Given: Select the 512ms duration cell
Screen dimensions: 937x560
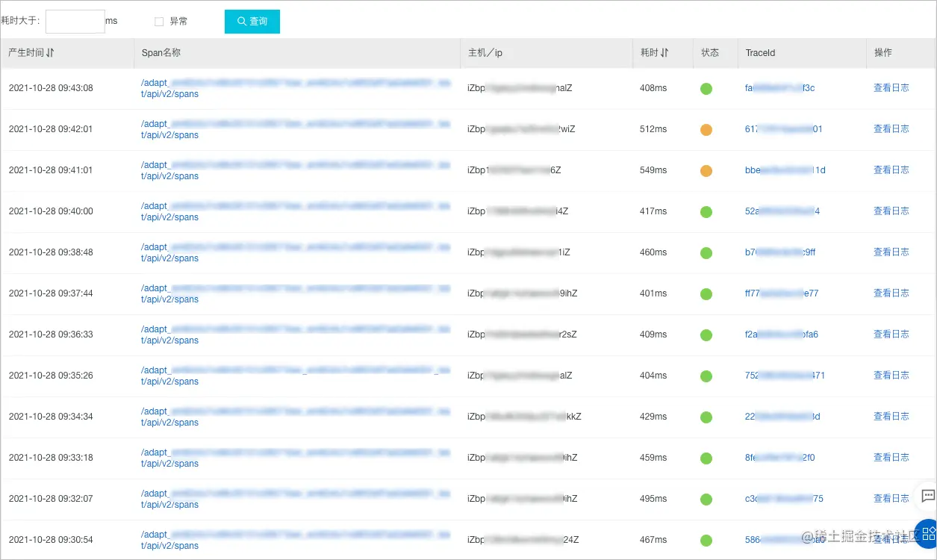Looking at the screenshot, I should coord(653,129).
